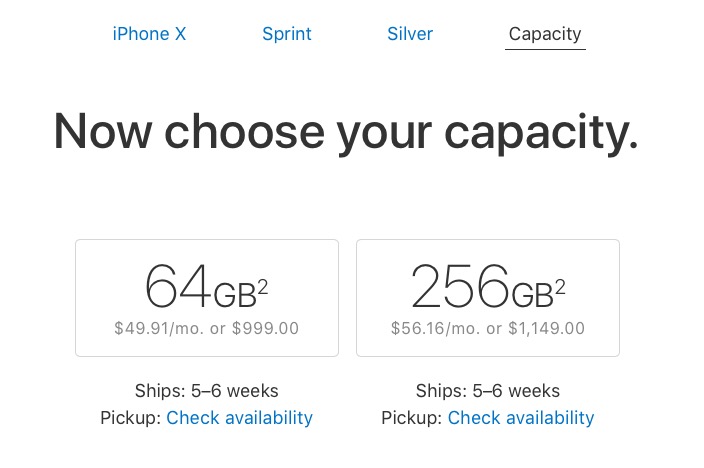
Task: Choose the 64GB capacity option box
Action: coord(207,298)
